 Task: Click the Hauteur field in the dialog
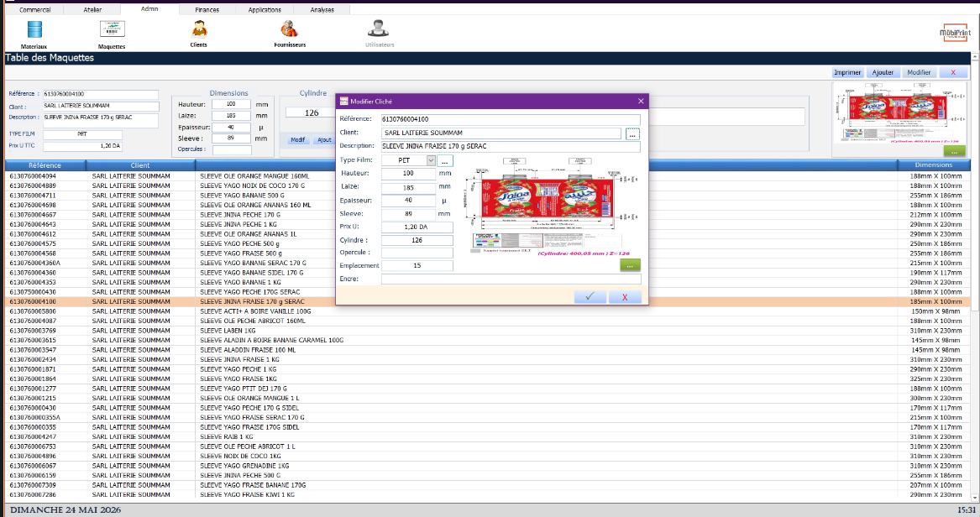coord(408,174)
